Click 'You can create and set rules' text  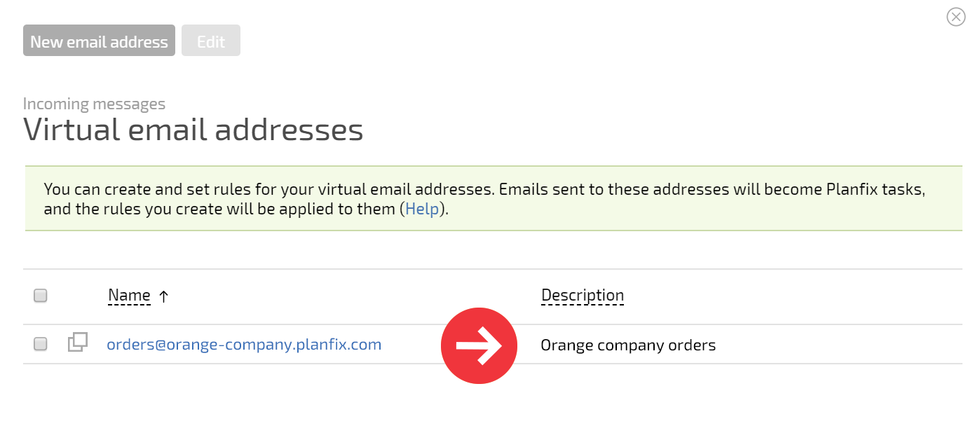[x=144, y=189]
